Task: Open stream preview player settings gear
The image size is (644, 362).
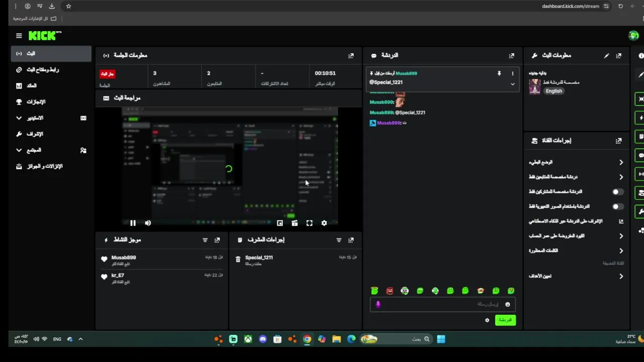Action: click(324, 223)
